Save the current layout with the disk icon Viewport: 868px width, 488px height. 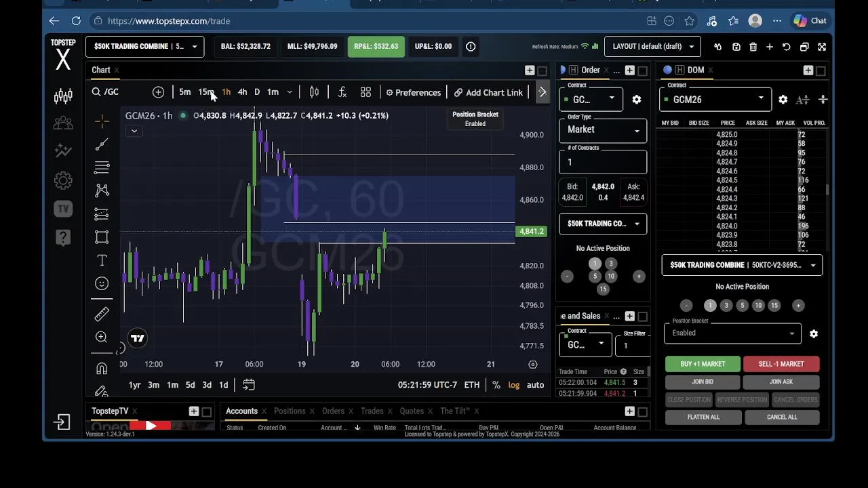pyautogui.click(x=736, y=47)
